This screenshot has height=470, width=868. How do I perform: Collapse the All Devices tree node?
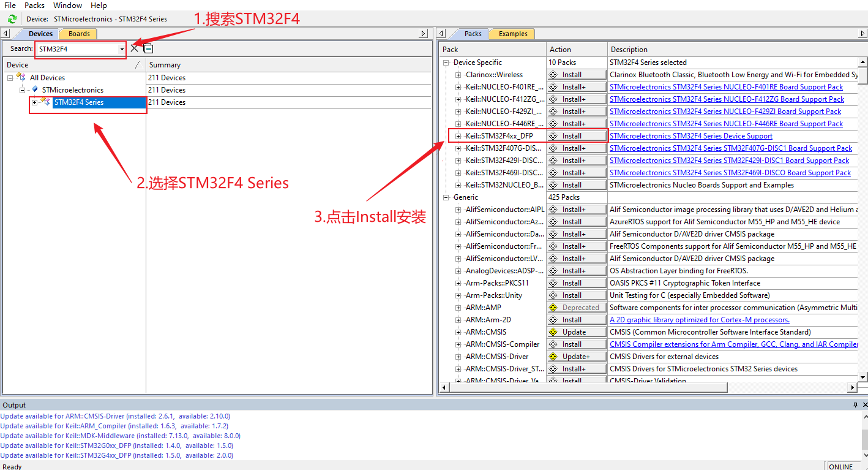(x=10, y=78)
